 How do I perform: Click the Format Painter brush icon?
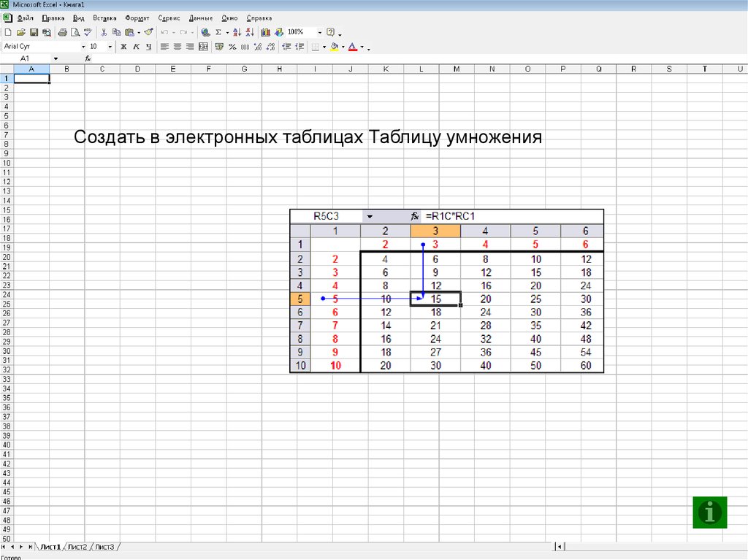pos(148,32)
